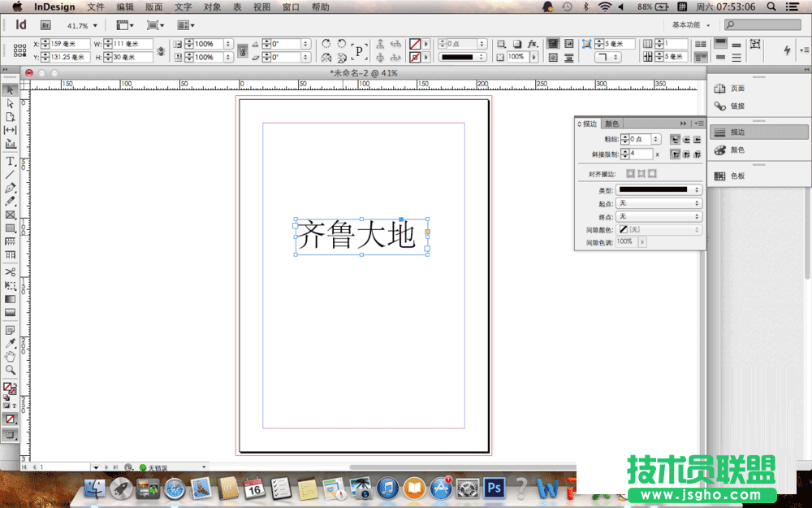This screenshot has width=812, height=508.
Task: Open the 基本功能 workspace switcher
Action: click(686, 24)
